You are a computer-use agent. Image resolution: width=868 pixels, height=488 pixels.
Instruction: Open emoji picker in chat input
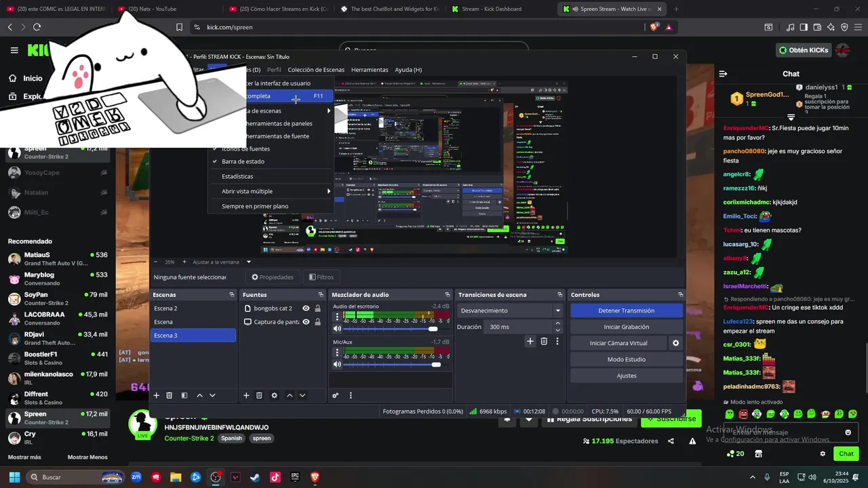pyautogui.click(x=848, y=432)
